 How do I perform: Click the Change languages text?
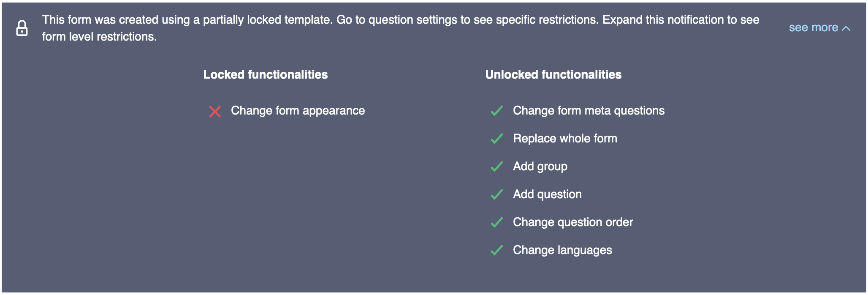[x=562, y=250]
